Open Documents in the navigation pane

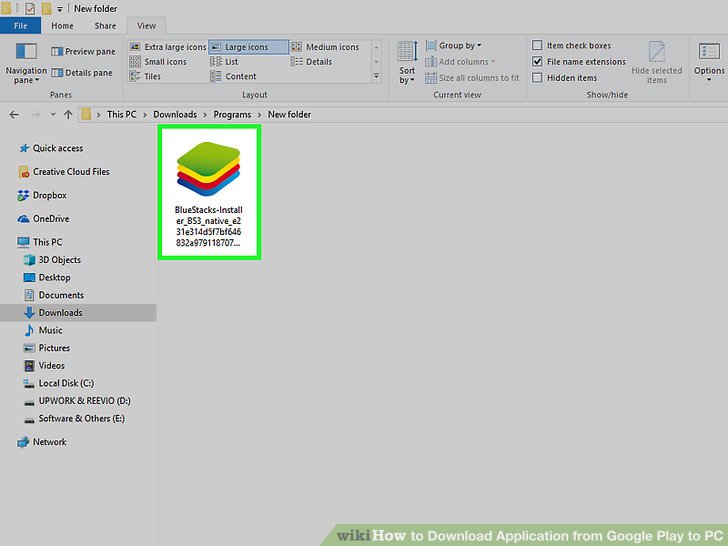tap(54, 295)
